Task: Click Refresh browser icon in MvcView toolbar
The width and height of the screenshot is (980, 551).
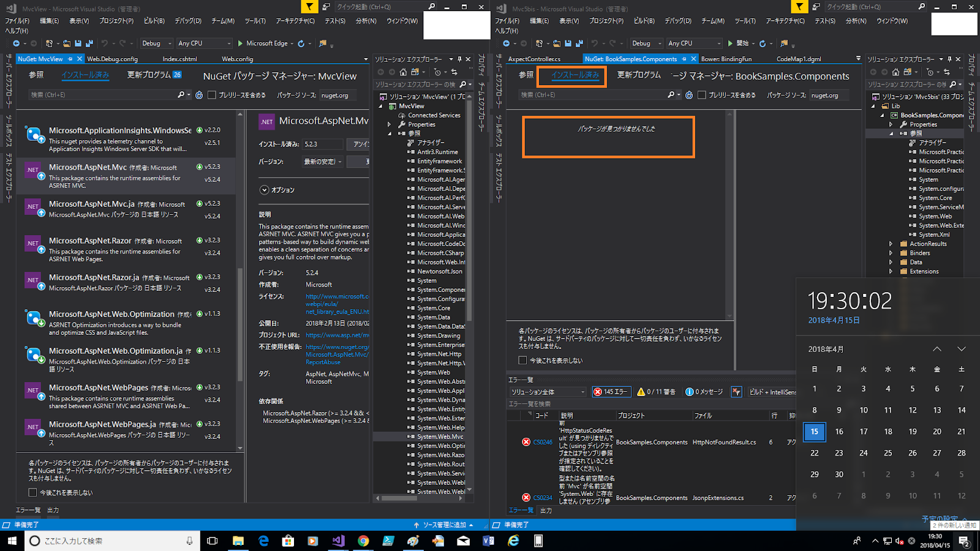Action: (x=301, y=43)
